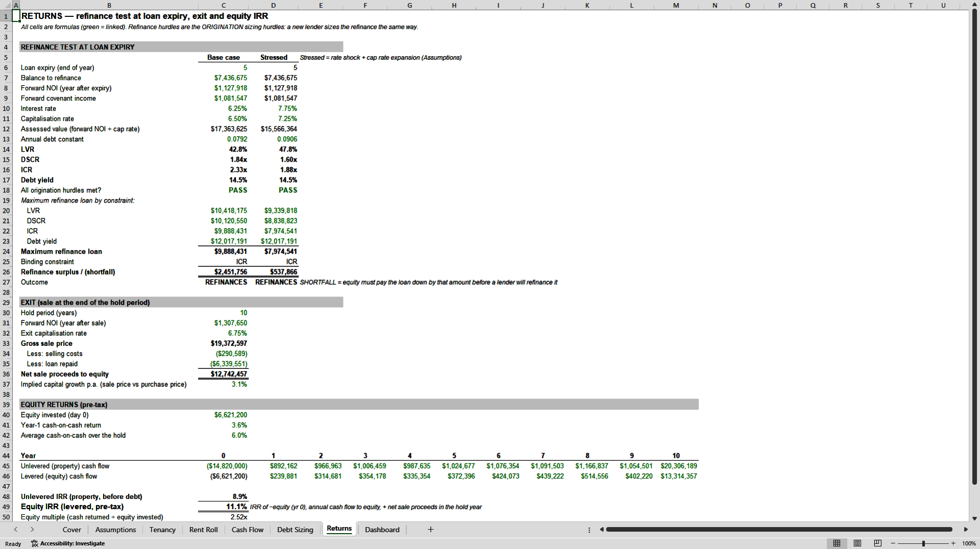
Task: Click the zoom in plus button
Action: click(953, 543)
